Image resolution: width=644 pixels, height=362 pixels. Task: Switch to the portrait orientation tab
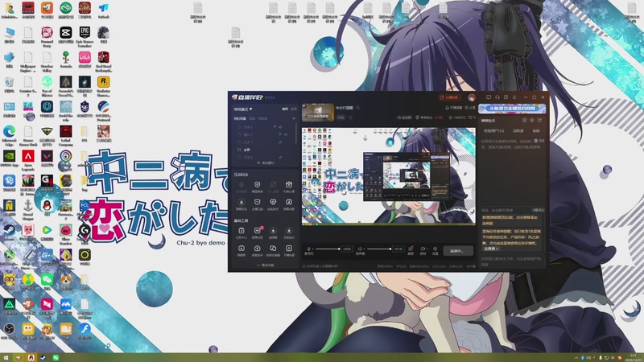(294, 109)
